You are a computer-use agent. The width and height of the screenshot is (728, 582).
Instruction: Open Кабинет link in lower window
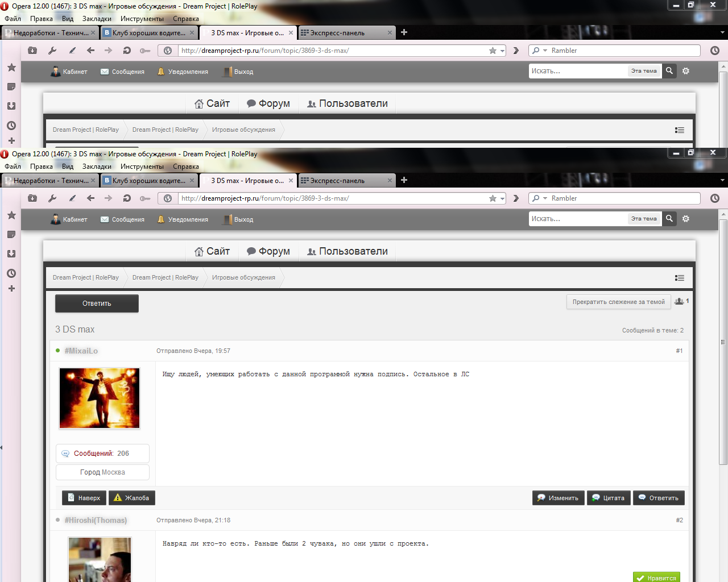[x=69, y=219]
